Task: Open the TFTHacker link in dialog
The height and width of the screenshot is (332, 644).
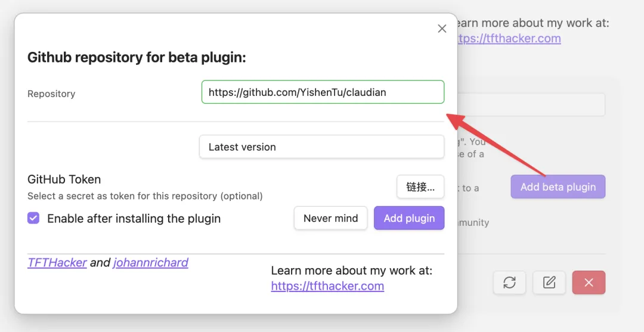Action: [57, 263]
